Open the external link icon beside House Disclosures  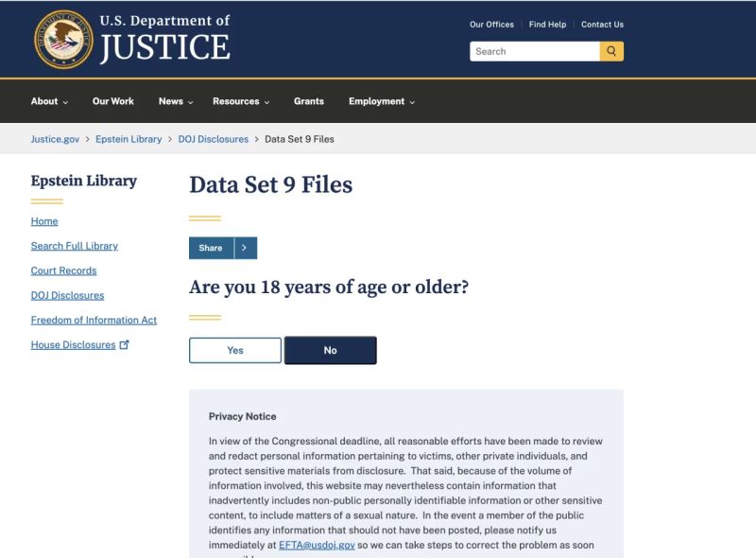pyautogui.click(x=124, y=344)
